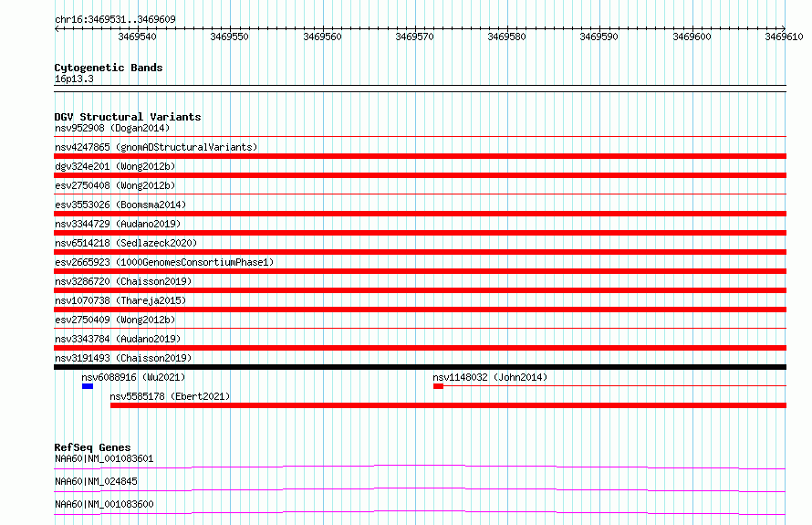812x525 pixels.
Task: Select the nsv1070738 (Thareja2015) label
Action: pyautogui.click(x=120, y=300)
